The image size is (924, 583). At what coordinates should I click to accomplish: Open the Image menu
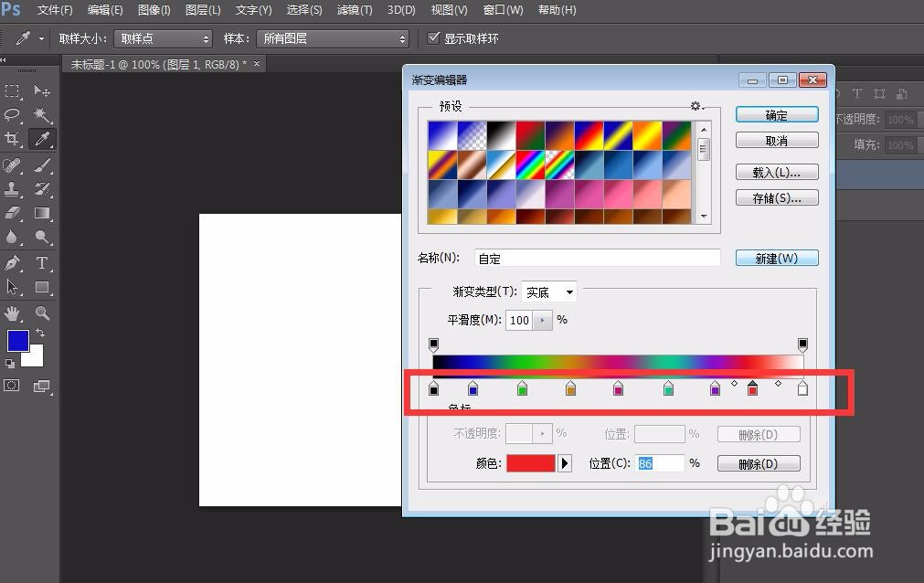[154, 10]
